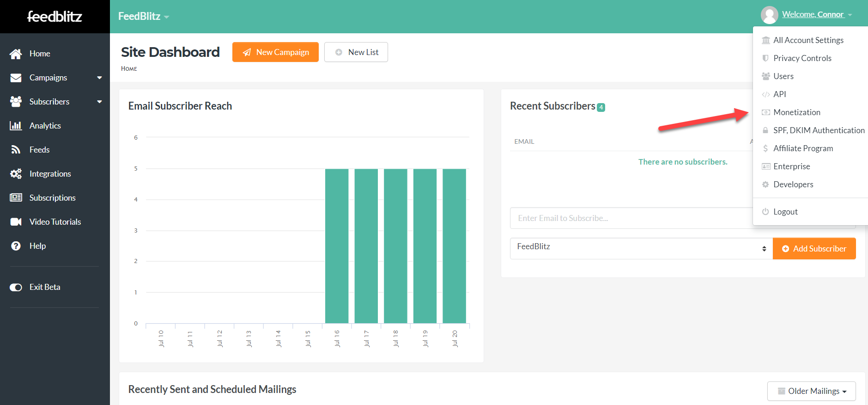Image resolution: width=868 pixels, height=405 pixels.
Task: Click the EMAIL column header
Action: click(x=524, y=141)
